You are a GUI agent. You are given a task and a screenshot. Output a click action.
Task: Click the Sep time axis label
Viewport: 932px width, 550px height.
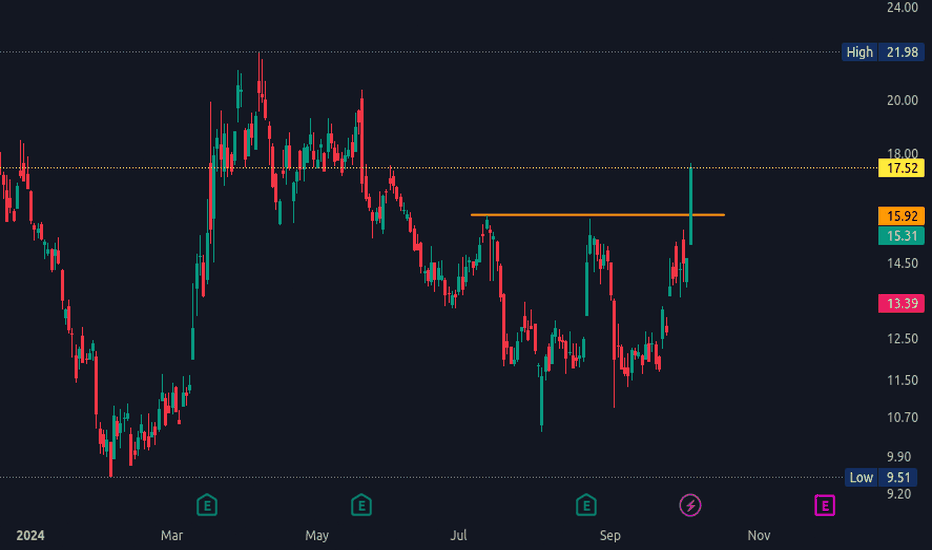(x=610, y=535)
